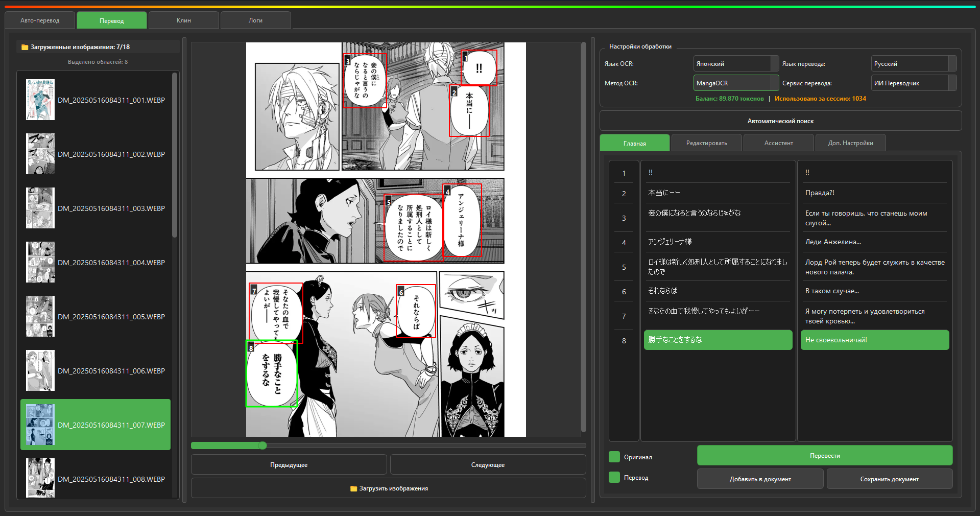Image resolution: width=980 pixels, height=516 pixels.
Task: Select translation row 'Леди Анжелина...'
Action: pyautogui.click(x=874, y=242)
